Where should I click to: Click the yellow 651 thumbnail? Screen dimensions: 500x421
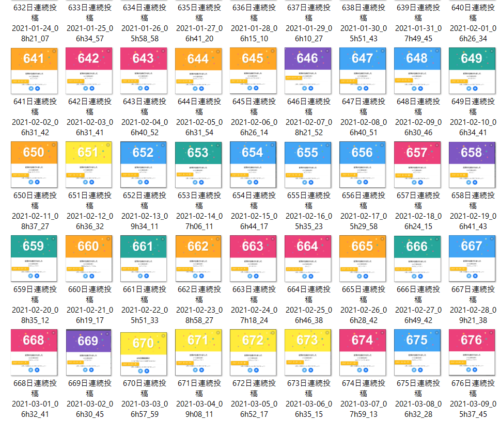(x=89, y=165)
